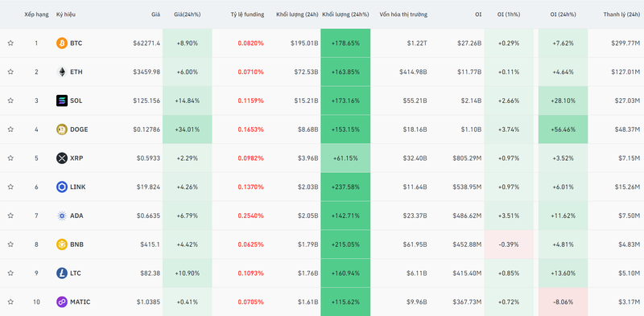The image size is (644, 316).
Task: Click the Solana SOL logo icon
Action: point(62,101)
